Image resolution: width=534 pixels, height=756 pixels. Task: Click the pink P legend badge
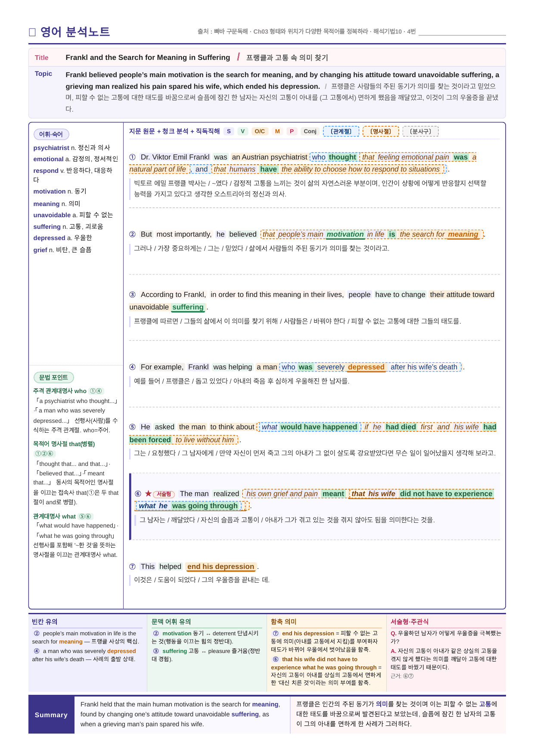[x=292, y=131]
